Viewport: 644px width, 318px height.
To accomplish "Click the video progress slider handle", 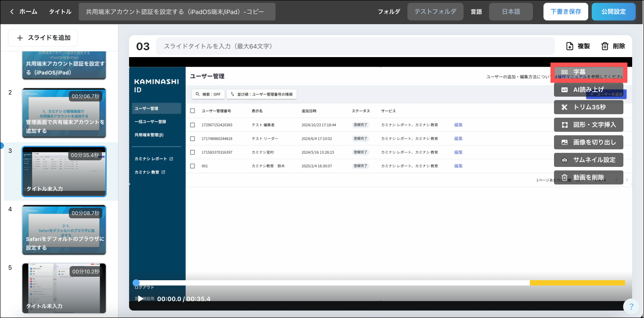I will (x=136, y=283).
